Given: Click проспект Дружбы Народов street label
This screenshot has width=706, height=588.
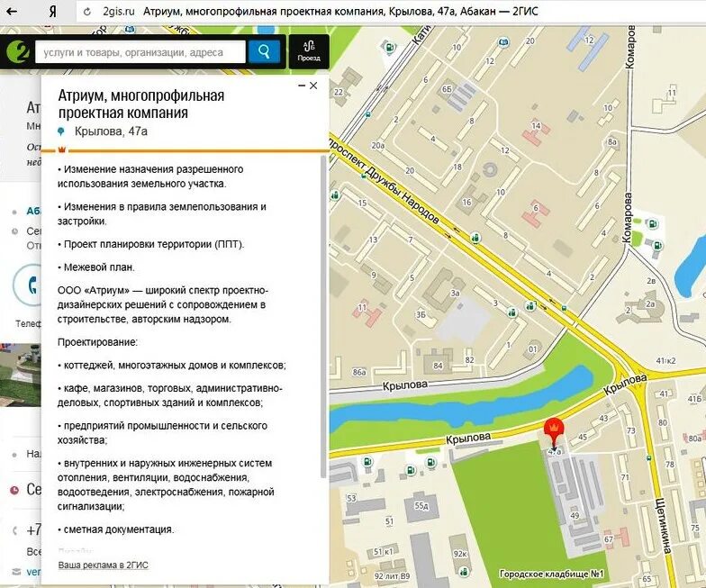Looking at the screenshot, I should 384,179.
